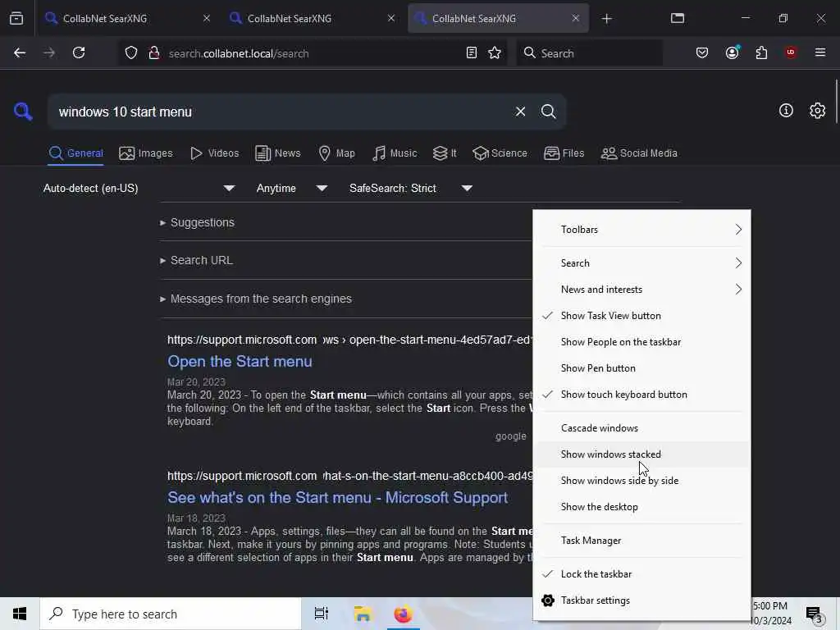
Task: Expand Messages from the search engines
Action: point(256,299)
